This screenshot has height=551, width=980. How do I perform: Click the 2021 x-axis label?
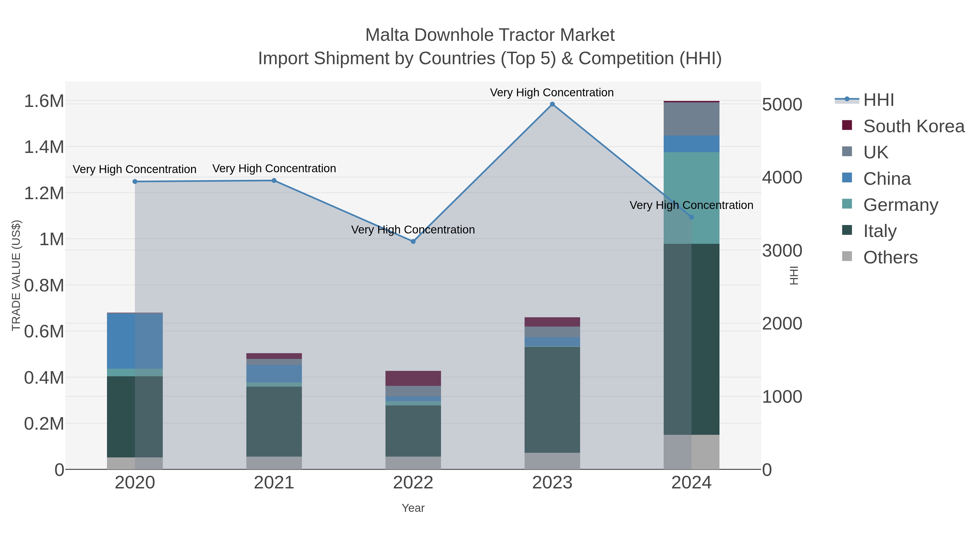pyautogui.click(x=274, y=483)
